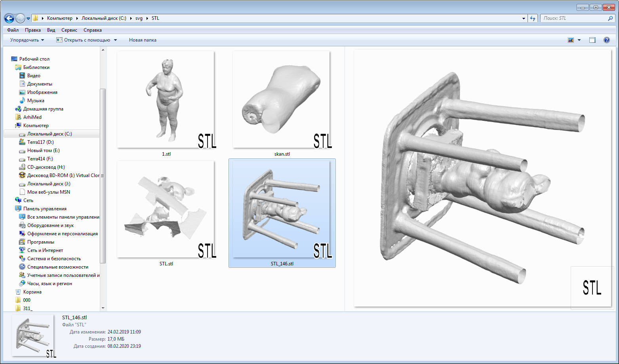Click the refresh button beside address bar
Image resolution: width=619 pixels, height=364 pixels.
click(533, 18)
